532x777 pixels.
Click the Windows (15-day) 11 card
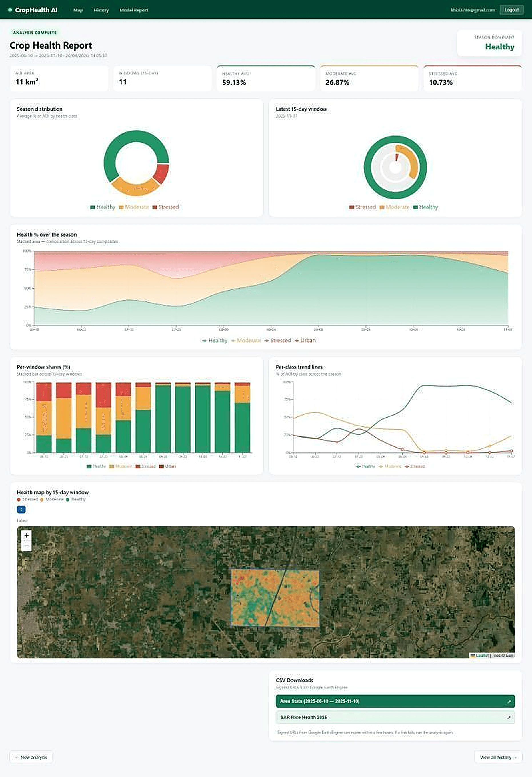pos(163,78)
